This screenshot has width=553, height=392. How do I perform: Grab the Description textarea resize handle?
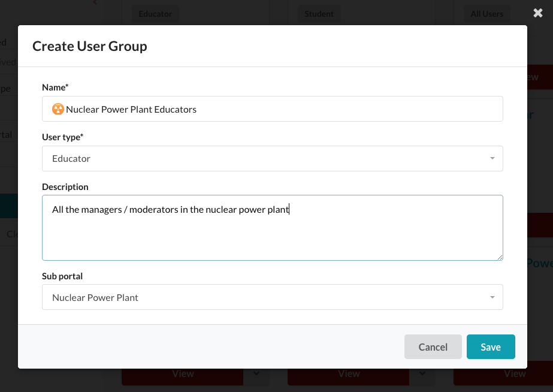point(499,257)
